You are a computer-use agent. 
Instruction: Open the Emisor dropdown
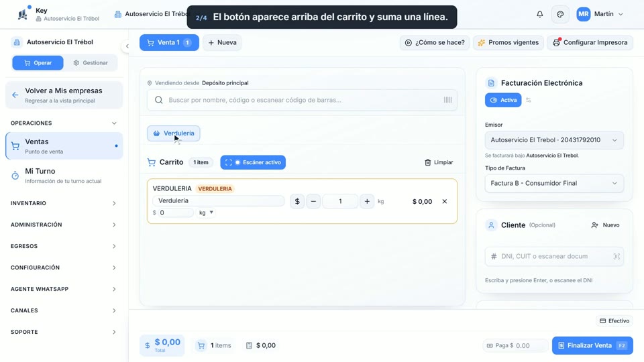click(x=554, y=140)
